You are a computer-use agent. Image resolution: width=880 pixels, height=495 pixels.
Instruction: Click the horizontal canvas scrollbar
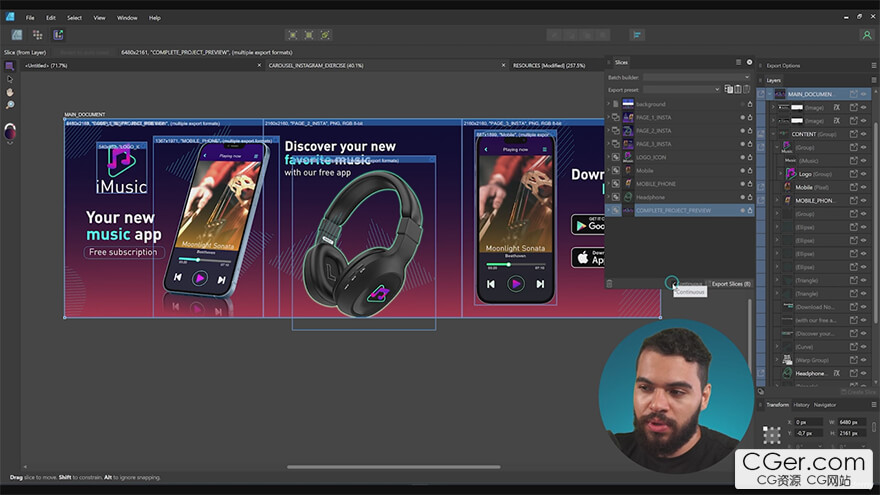click(x=393, y=466)
